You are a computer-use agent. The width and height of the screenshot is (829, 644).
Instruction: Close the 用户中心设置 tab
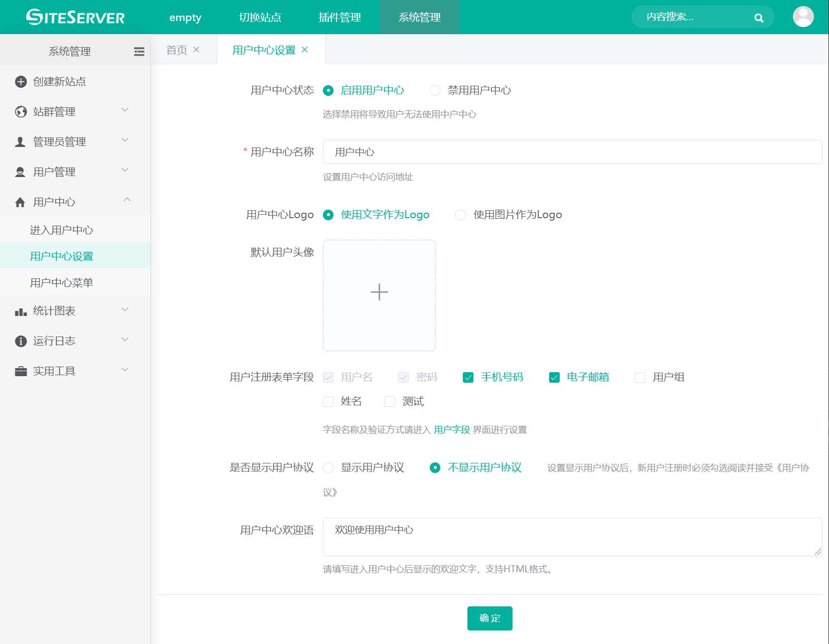coord(304,50)
